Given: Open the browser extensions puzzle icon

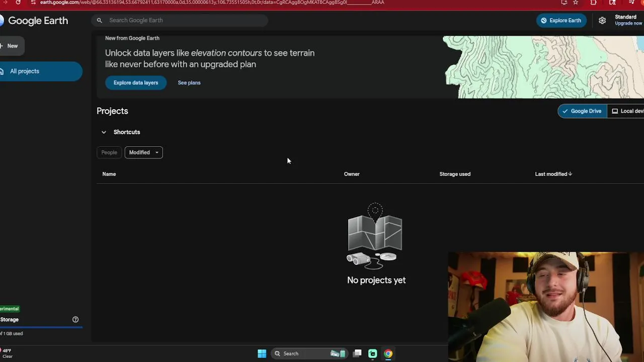Looking at the screenshot, I should pyautogui.click(x=593, y=3).
